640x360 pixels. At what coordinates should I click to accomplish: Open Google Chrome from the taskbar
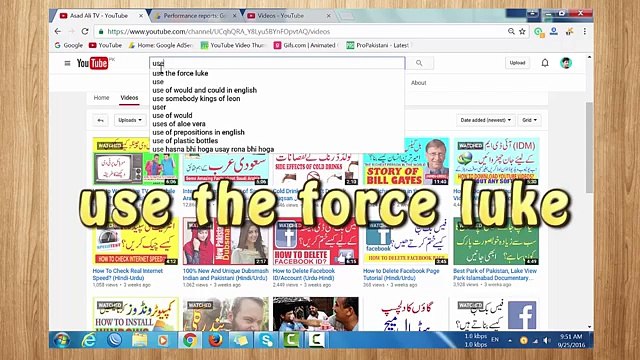tap(190, 340)
